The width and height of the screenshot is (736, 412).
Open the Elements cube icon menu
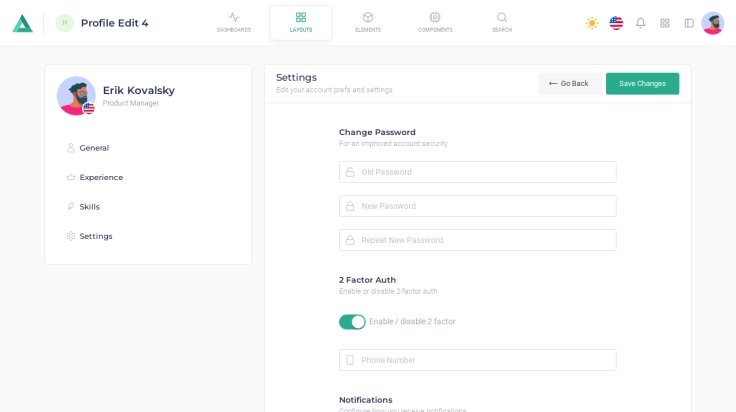tap(368, 22)
